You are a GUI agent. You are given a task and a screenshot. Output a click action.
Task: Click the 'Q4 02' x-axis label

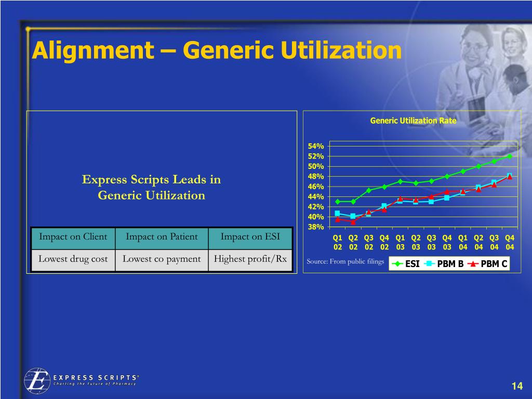384,242
